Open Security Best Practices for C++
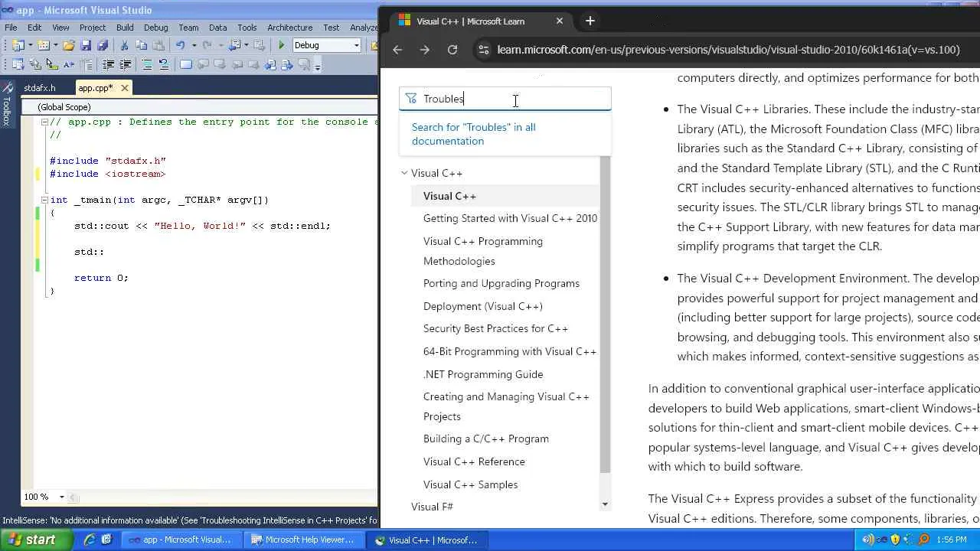Viewport: 980px width, 551px height. pos(495,328)
